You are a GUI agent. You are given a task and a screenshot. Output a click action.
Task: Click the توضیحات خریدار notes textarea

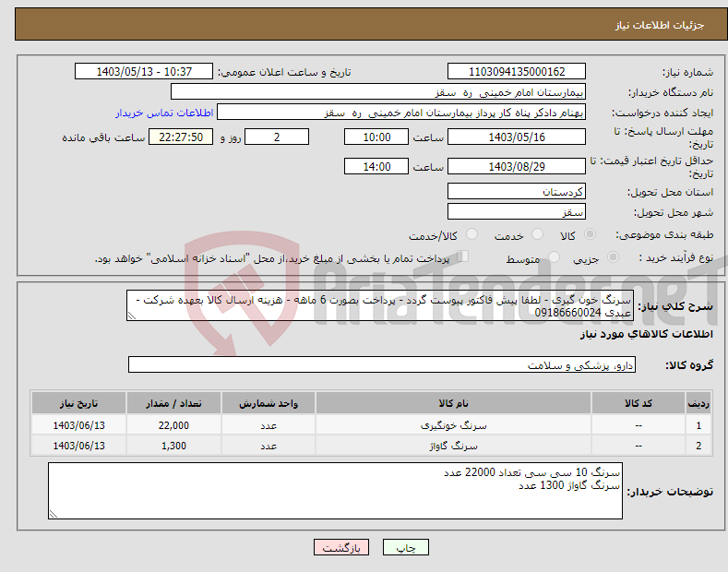(335, 491)
